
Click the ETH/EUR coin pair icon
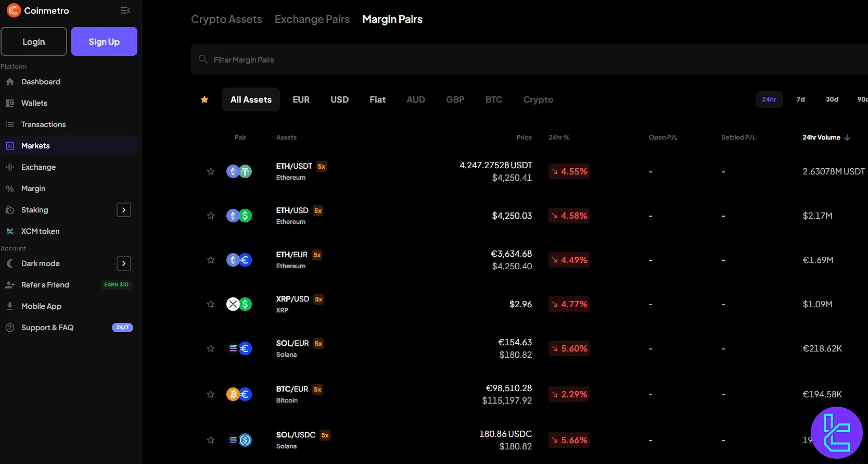pos(239,260)
